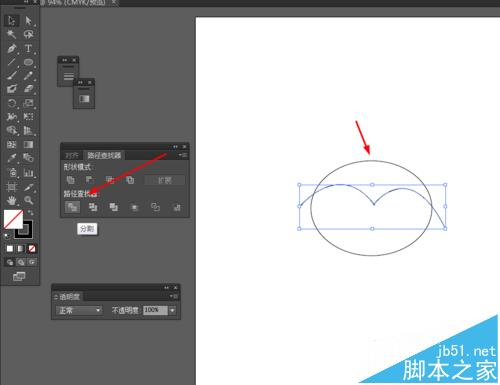Select the Zoom tool
500x385 pixels.
28,200
